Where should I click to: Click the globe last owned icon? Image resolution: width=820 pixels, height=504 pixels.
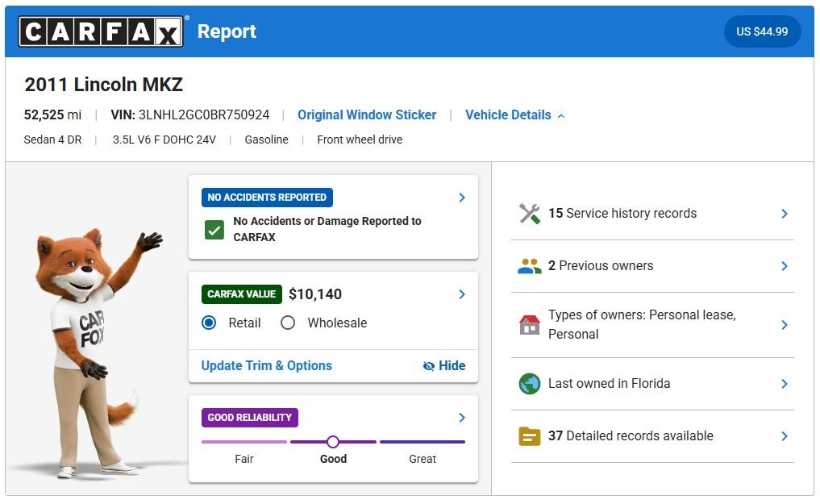529,384
